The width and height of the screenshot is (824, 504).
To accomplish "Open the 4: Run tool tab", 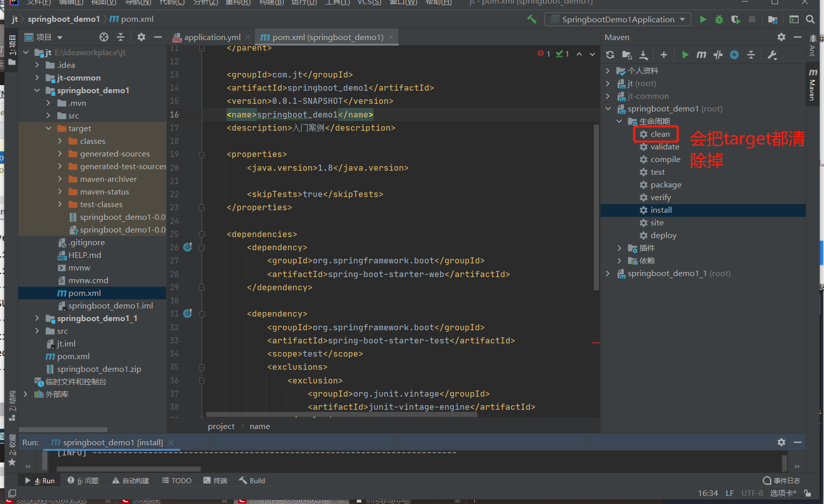I will [40, 481].
